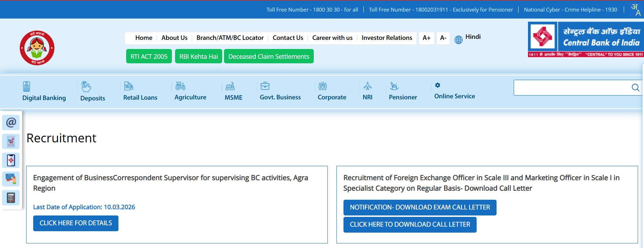Open the second sidebar icon below email
The width and height of the screenshot is (644, 248).
click(x=11, y=141)
